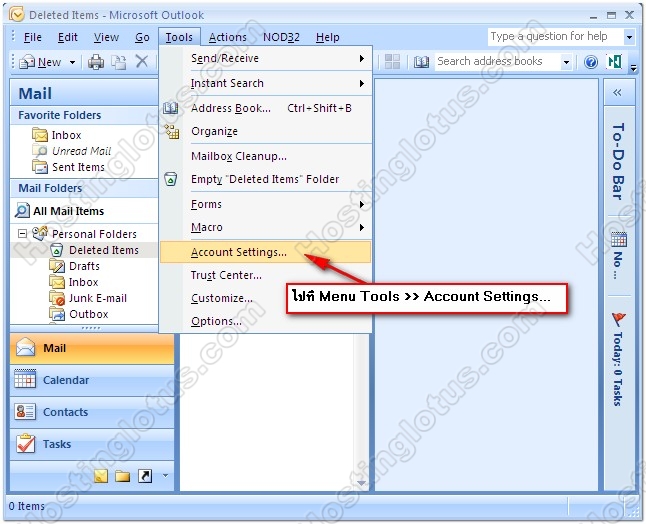Collapse the Personal Folders tree node
Screen dimensions: 646x524
click(x=22, y=234)
